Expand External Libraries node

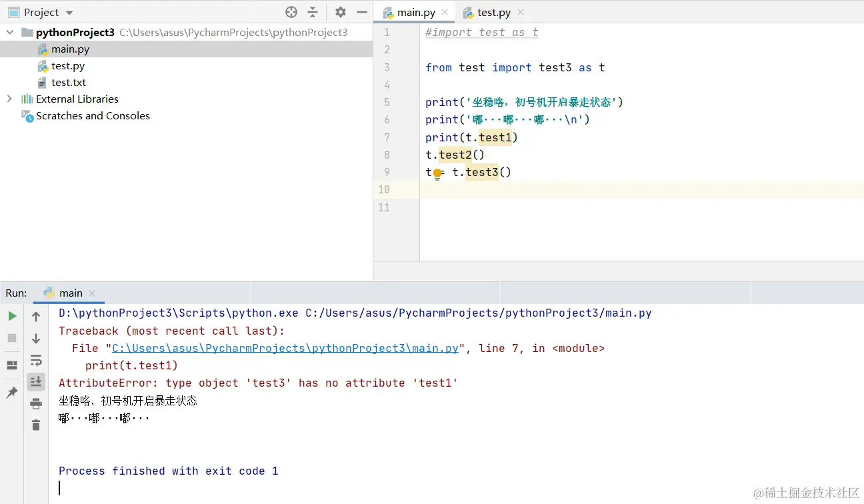(9, 99)
